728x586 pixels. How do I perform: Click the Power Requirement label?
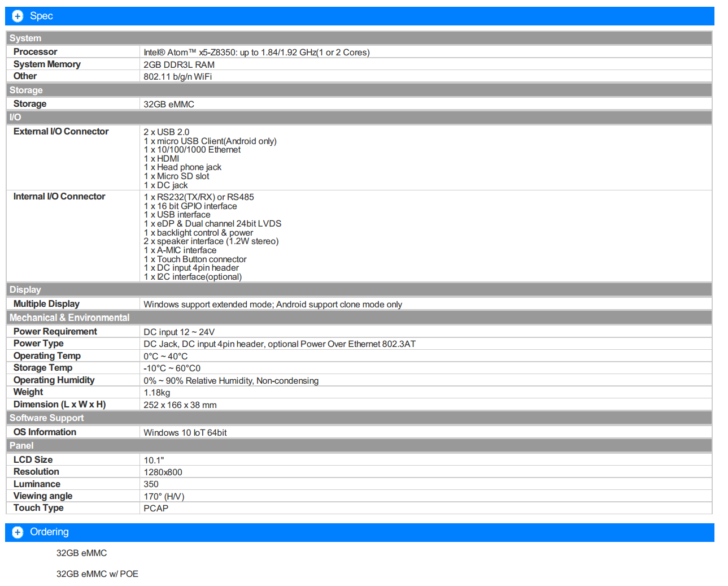55,332
